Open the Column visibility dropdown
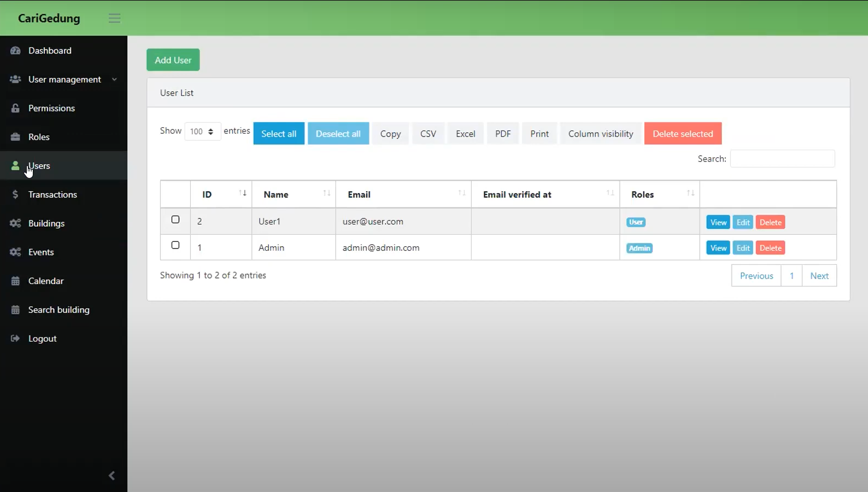Screen dimensions: 868x492 (601, 134)
